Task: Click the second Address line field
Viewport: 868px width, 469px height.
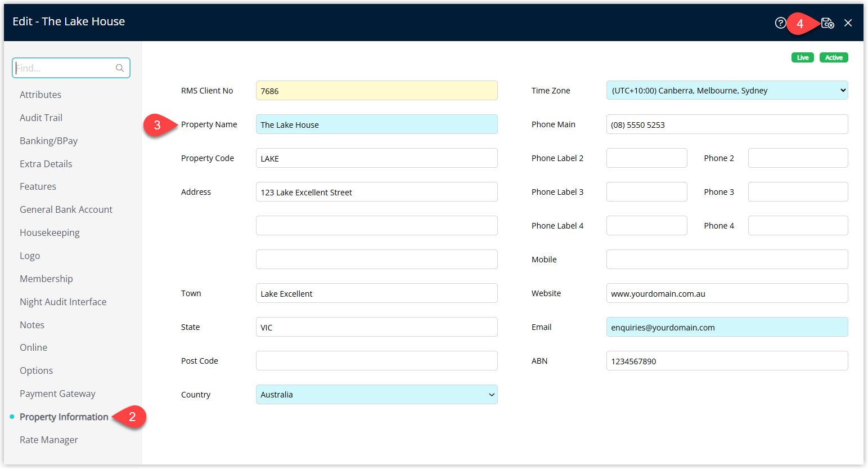Action: (x=376, y=225)
